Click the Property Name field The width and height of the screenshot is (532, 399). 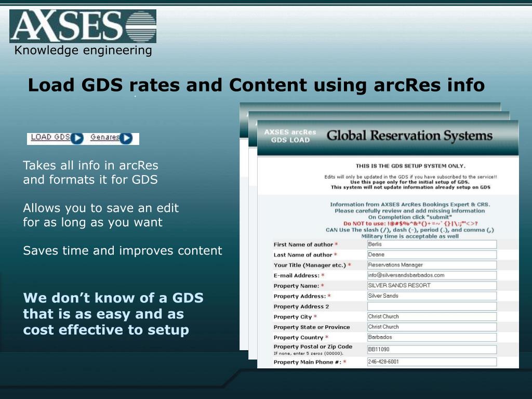click(x=432, y=286)
